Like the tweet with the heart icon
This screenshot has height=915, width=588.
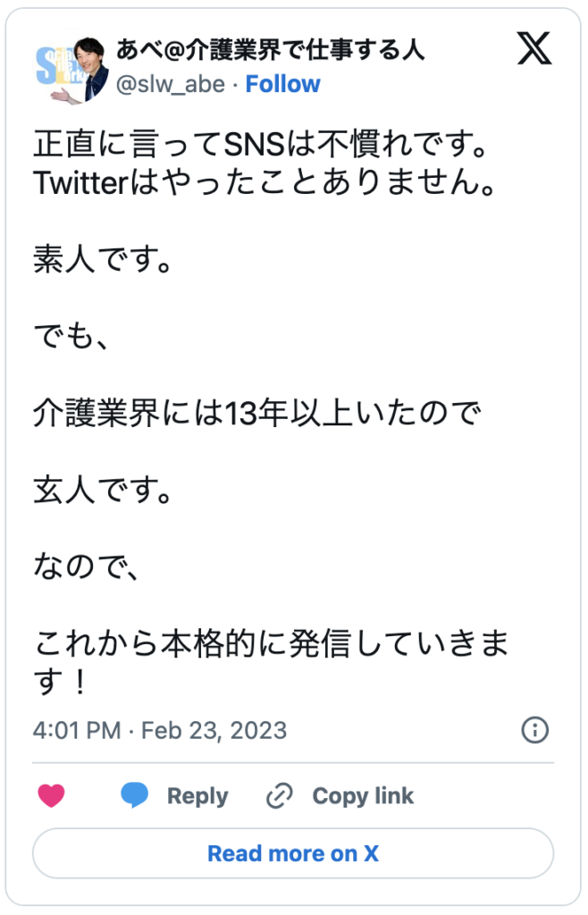coord(52,795)
